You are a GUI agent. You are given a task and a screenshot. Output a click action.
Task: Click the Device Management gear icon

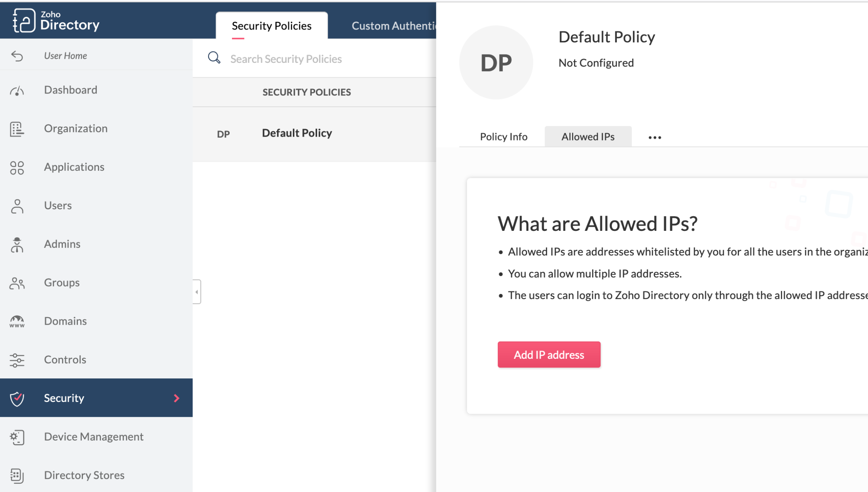17,437
